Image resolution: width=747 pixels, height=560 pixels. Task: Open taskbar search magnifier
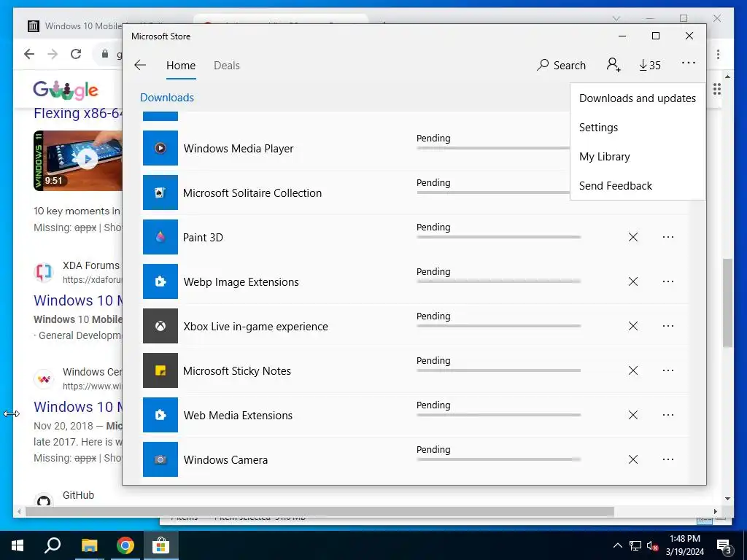pos(53,545)
